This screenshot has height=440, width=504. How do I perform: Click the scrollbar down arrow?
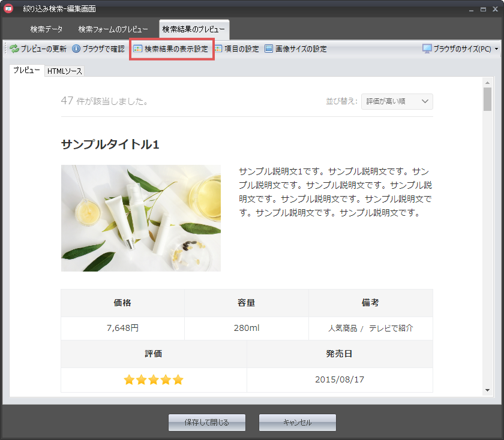coord(487,390)
